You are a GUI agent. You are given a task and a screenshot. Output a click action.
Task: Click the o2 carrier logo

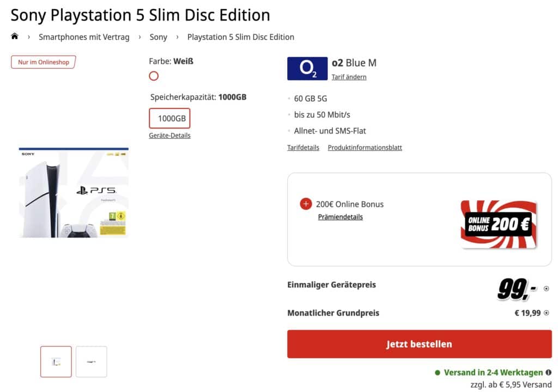click(307, 69)
